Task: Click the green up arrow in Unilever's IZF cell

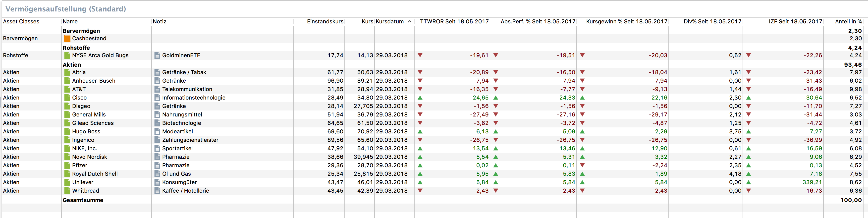Action: click(x=748, y=182)
